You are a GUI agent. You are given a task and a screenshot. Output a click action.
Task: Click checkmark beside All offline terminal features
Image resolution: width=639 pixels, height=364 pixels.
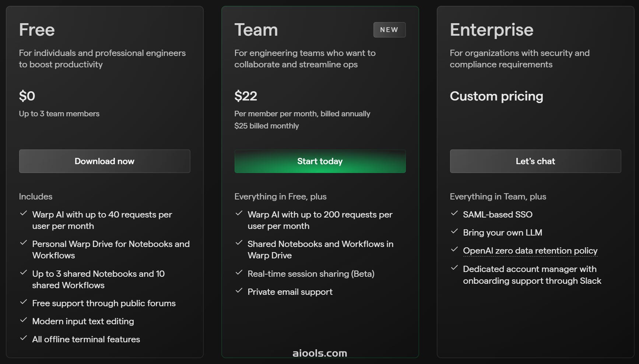point(24,338)
